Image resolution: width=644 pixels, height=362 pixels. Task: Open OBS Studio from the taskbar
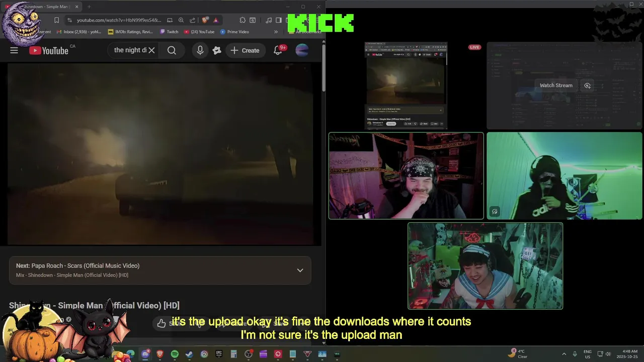point(249,354)
